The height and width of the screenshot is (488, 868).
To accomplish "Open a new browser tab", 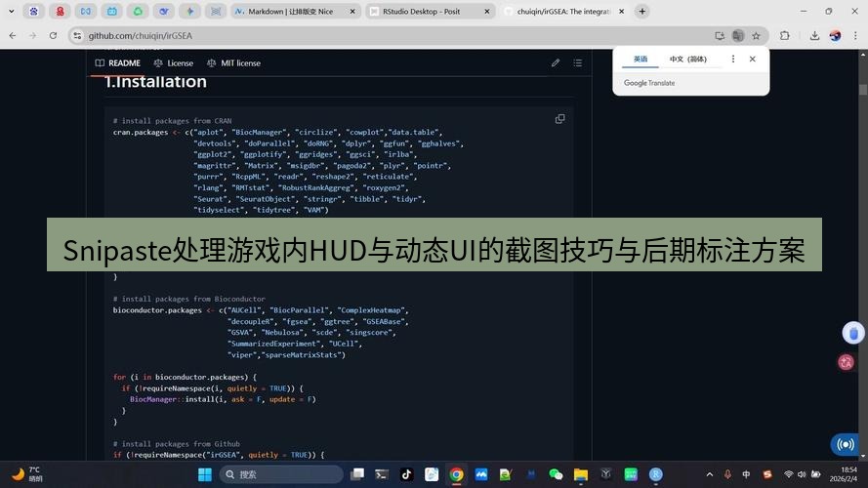I will pyautogui.click(x=642, y=11).
